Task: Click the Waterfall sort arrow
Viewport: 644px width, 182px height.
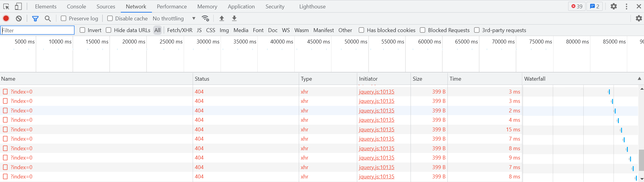Action: click(x=639, y=79)
